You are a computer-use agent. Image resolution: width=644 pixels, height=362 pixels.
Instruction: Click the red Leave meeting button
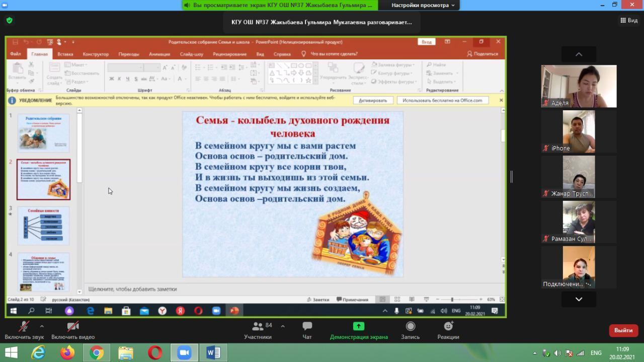click(623, 330)
